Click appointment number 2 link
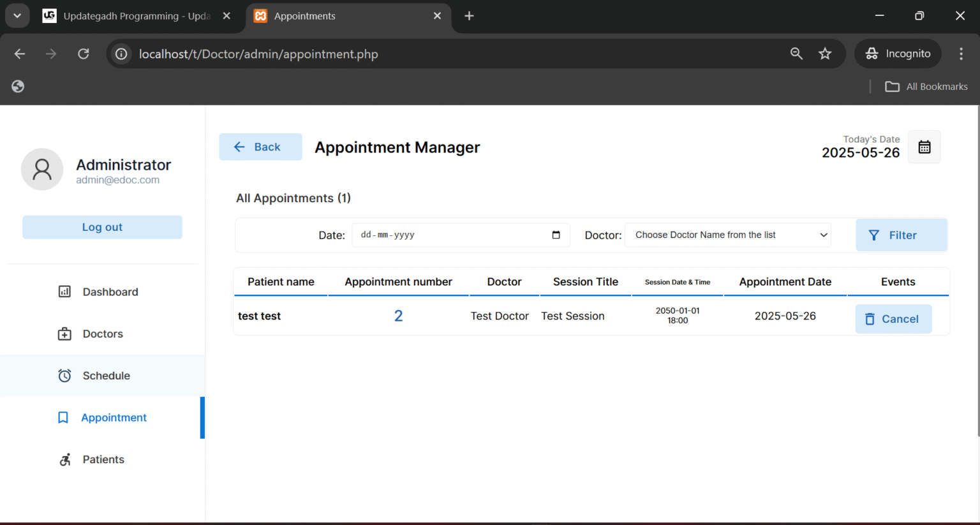Viewport: 980px width, 525px height. point(398,315)
